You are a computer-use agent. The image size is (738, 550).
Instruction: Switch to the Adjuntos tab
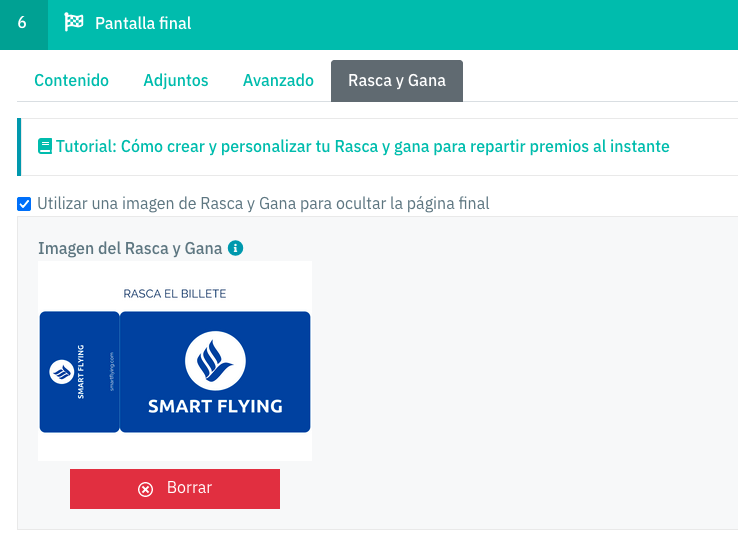[x=176, y=80]
